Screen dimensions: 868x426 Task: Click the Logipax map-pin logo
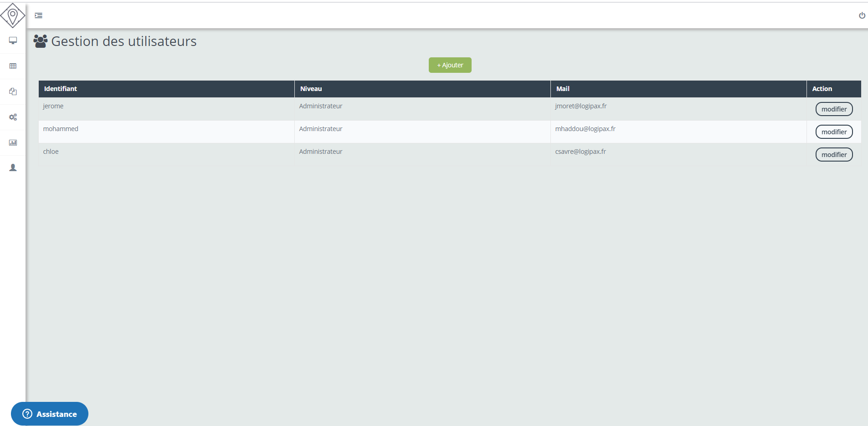pyautogui.click(x=13, y=15)
